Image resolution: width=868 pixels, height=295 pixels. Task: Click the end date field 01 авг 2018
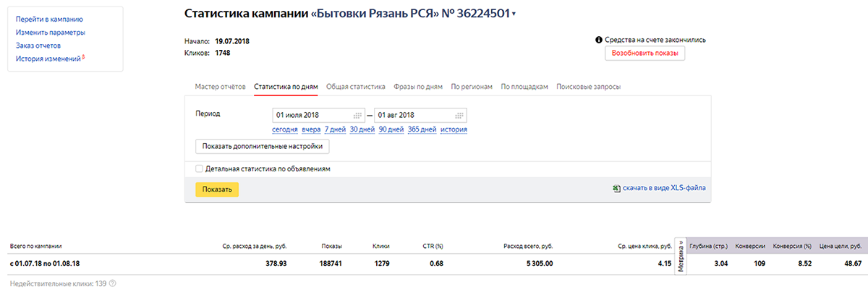(x=420, y=115)
